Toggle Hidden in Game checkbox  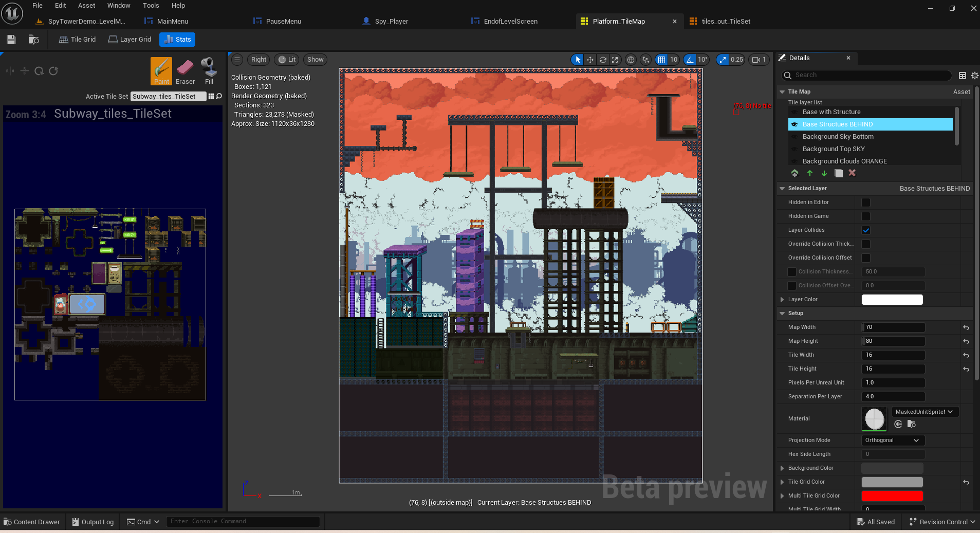click(x=866, y=216)
